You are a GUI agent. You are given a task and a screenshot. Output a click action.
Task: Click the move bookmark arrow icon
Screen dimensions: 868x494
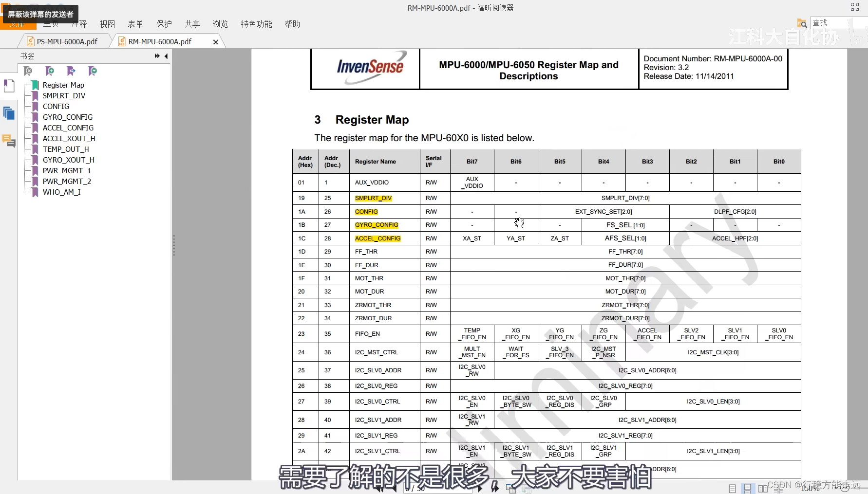pyautogui.click(x=71, y=71)
